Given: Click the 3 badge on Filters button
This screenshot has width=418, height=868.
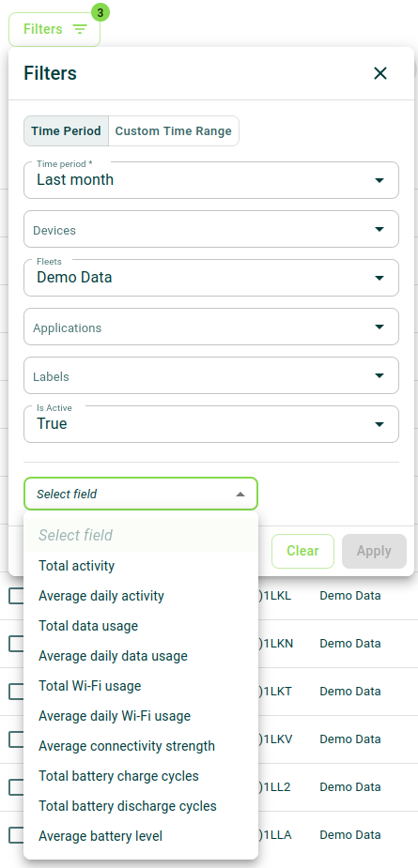Looking at the screenshot, I should [x=100, y=12].
